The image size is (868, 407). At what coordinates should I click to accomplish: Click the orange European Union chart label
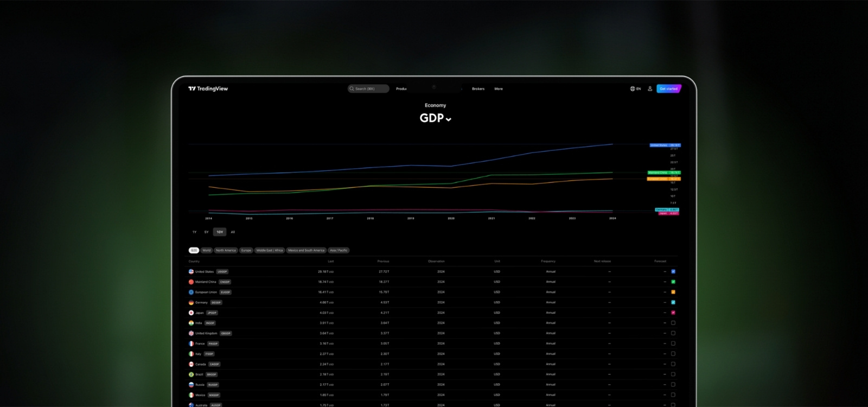pyautogui.click(x=663, y=179)
